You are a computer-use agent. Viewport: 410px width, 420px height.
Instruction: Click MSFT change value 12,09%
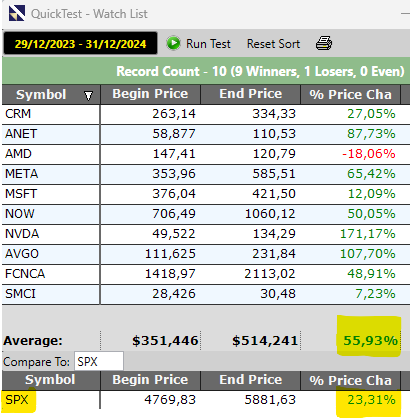click(371, 194)
